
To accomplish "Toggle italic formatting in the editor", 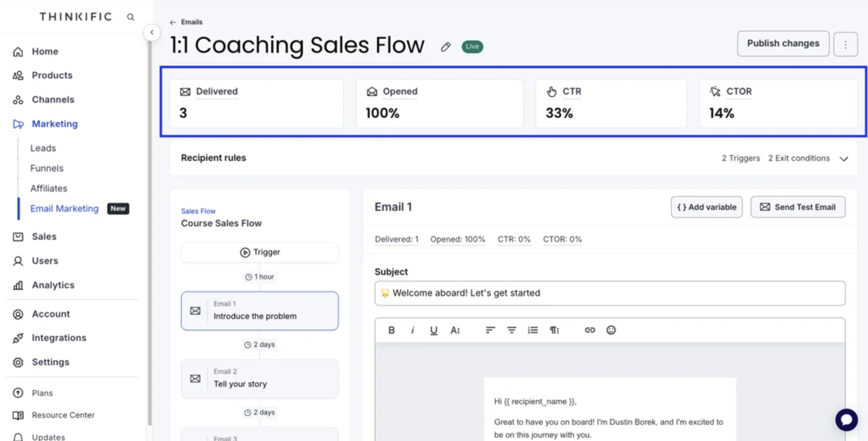I will pos(412,330).
